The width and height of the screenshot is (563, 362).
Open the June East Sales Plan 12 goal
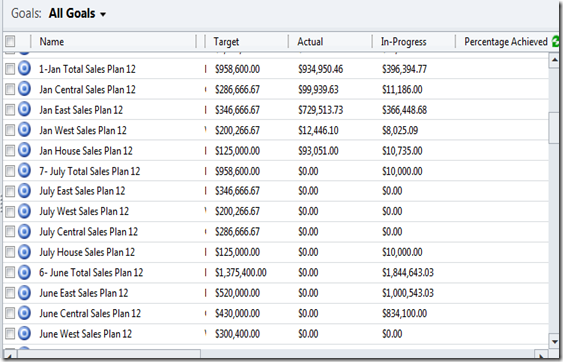pyautogui.click(x=83, y=293)
